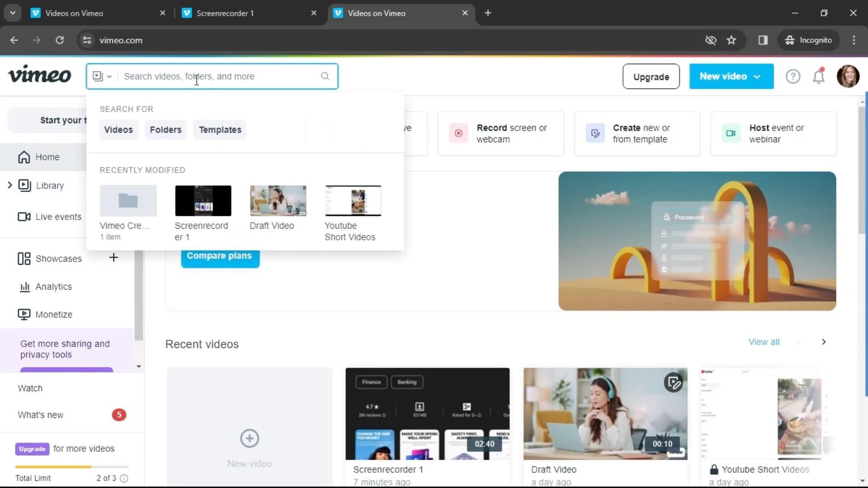This screenshot has width=868, height=488.
Task: Open Monetize in the sidebar
Action: [53, 314]
